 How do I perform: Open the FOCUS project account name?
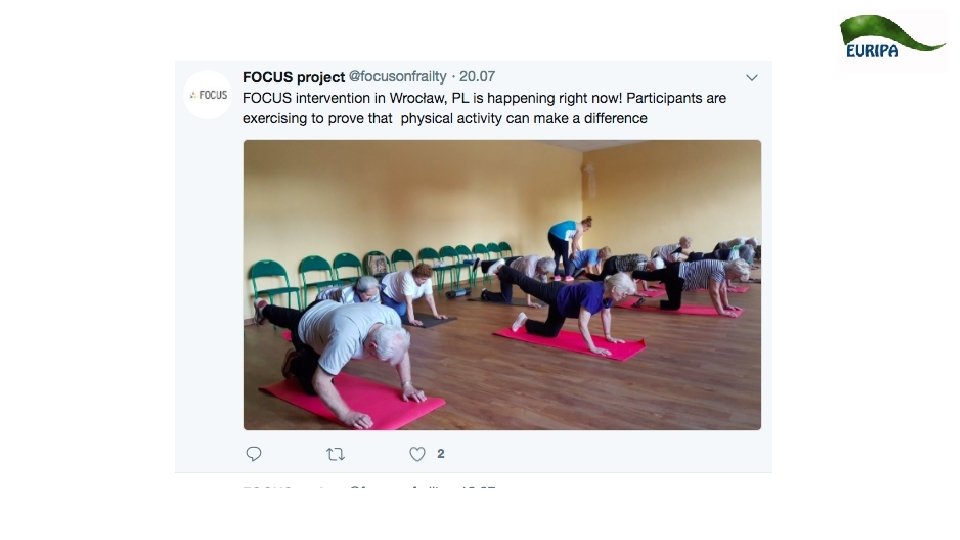tap(294, 77)
